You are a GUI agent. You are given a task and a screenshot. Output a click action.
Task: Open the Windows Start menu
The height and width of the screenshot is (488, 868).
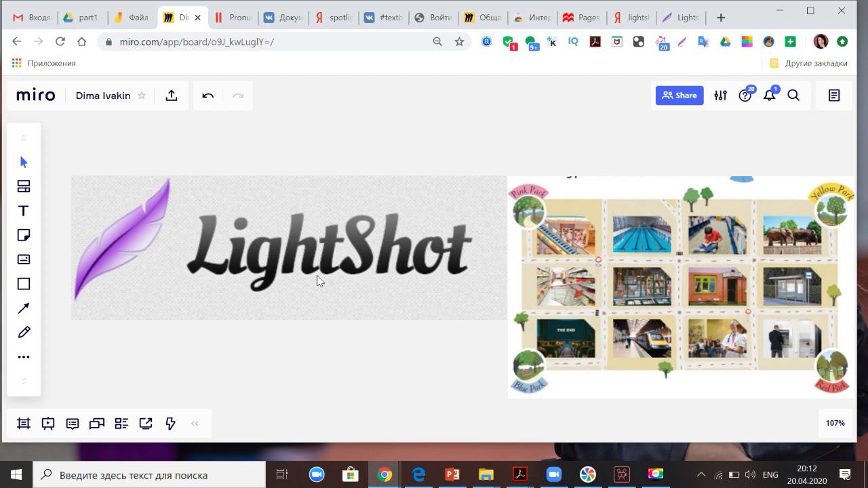pyautogui.click(x=16, y=474)
